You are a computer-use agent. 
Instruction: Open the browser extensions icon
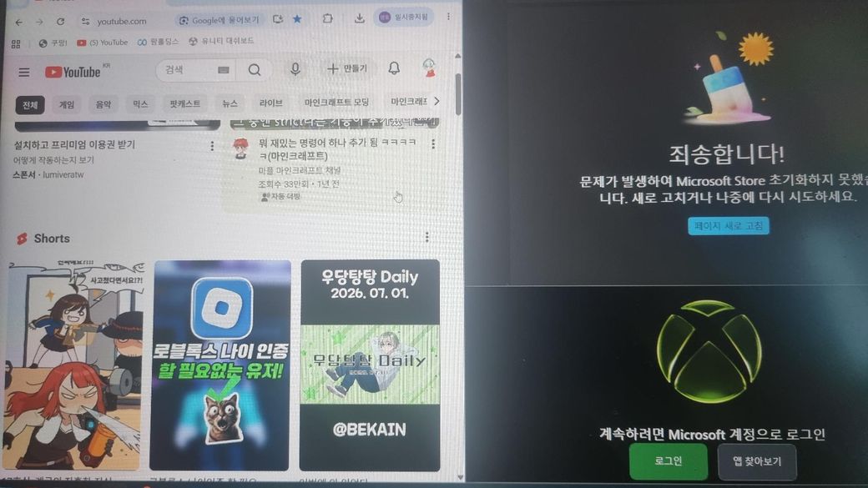pyautogui.click(x=327, y=18)
